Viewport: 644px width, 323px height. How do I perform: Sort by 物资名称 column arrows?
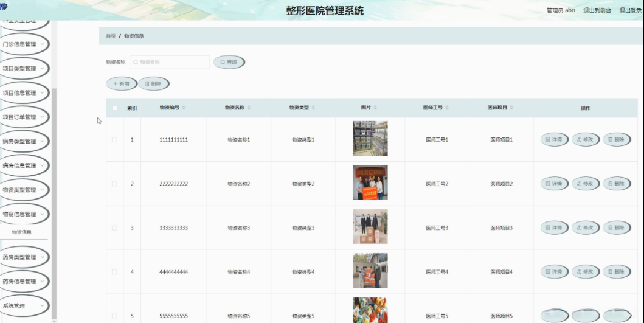[249, 108]
